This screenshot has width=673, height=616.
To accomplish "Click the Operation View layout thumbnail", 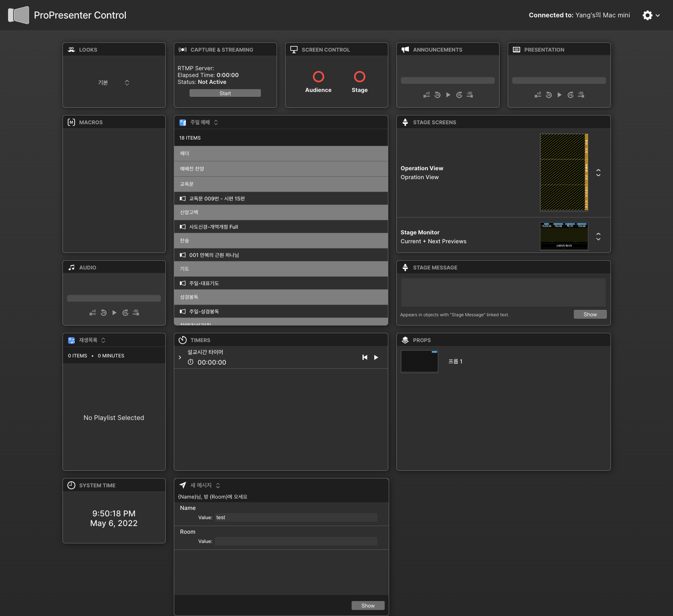I will (564, 172).
